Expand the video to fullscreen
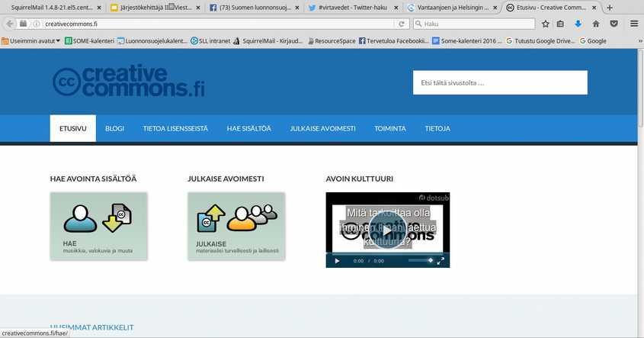644x338 pixels. coord(441,261)
